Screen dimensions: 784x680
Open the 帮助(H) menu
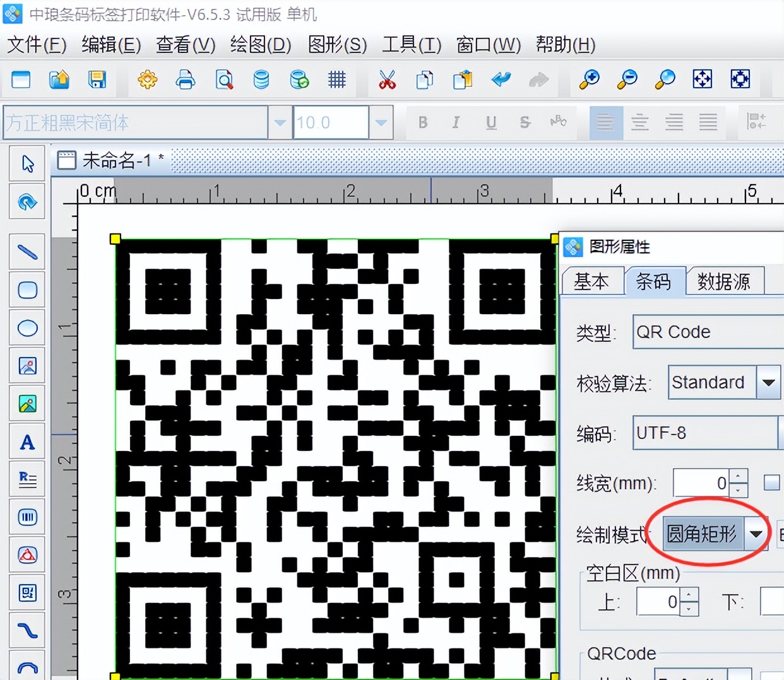[x=566, y=45]
